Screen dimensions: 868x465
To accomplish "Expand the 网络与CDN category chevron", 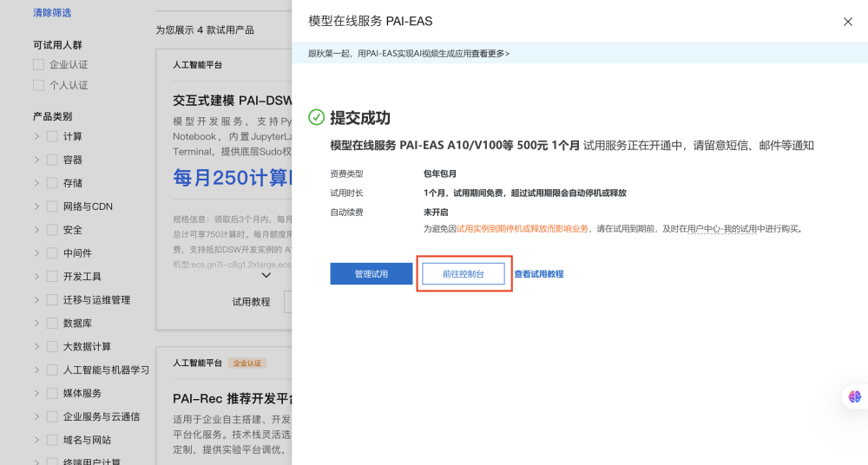I will [x=36, y=206].
